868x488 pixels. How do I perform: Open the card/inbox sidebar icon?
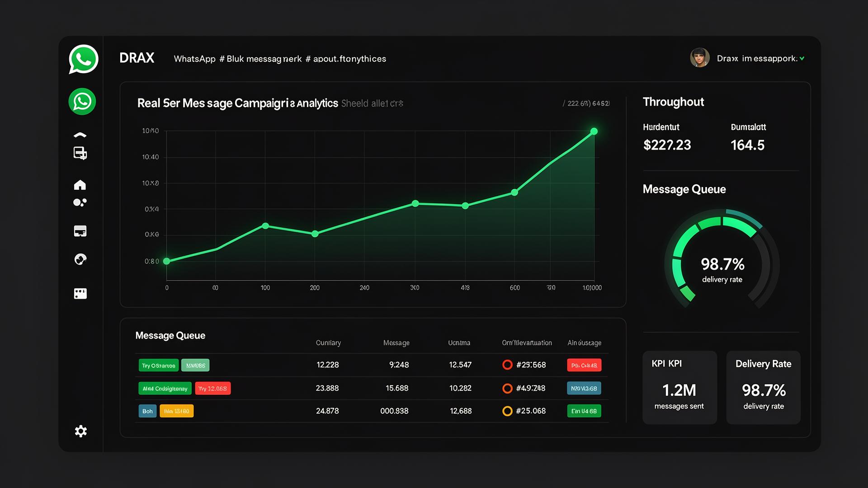pos(80,231)
